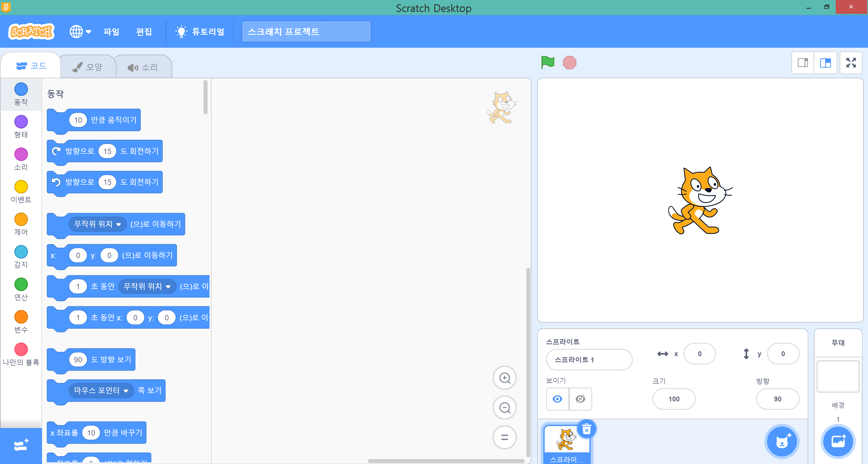Image resolution: width=868 pixels, height=464 pixels.
Task: Expand 무작위 위치 dropdown in 이동하기 block
Action: (118, 225)
